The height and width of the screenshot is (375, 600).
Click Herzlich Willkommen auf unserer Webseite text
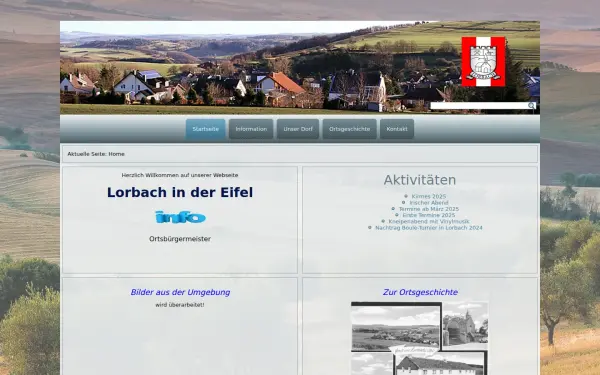coord(180,175)
